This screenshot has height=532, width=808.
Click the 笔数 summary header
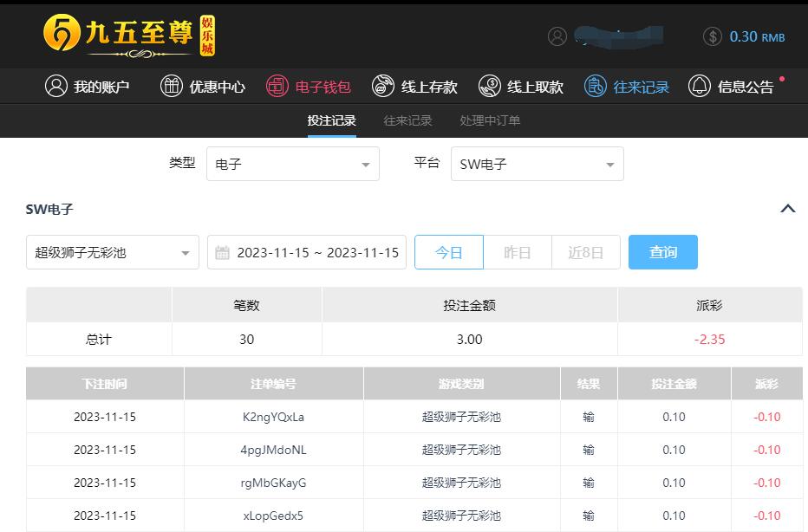pyautogui.click(x=246, y=305)
